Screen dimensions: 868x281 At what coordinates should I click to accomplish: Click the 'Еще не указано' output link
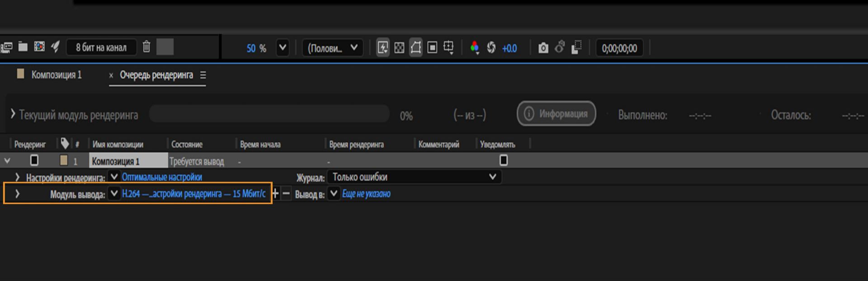(366, 194)
